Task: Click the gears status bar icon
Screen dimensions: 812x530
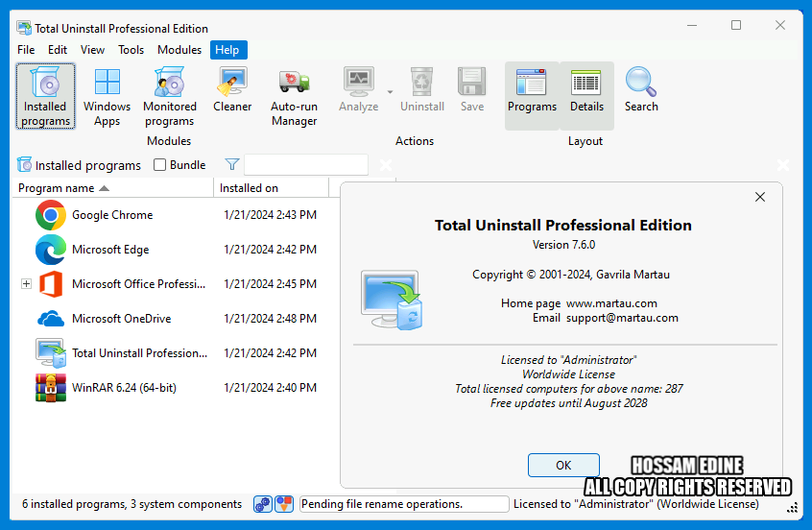Action: (263, 503)
